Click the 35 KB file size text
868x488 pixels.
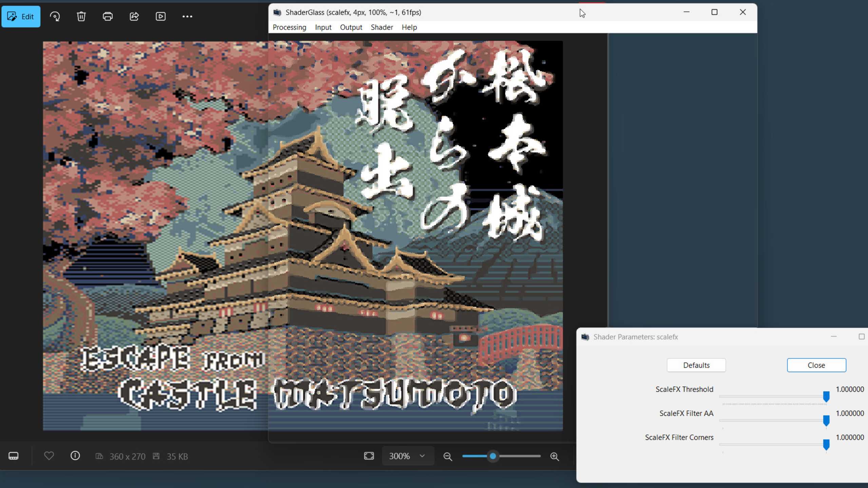pyautogui.click(x=177, y=456)
